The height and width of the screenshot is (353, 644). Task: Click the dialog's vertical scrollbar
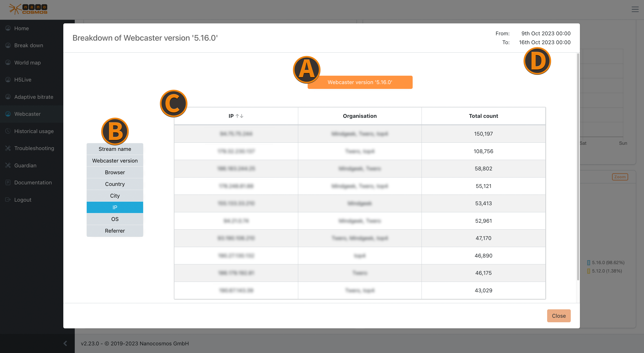578,167
